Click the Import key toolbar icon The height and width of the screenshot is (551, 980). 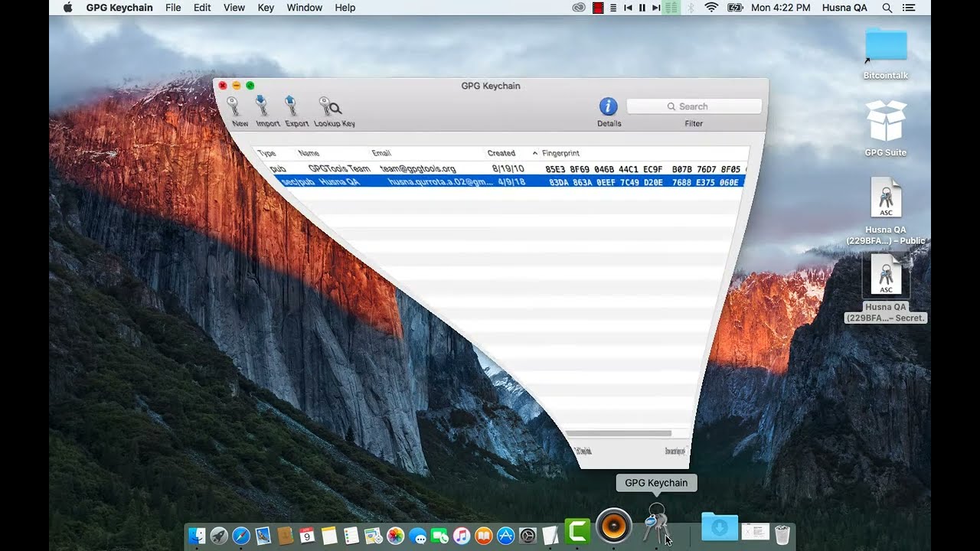pos(262,106)
